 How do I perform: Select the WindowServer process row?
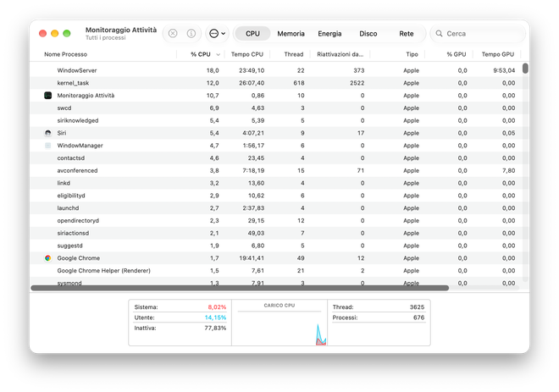[276, 70]
